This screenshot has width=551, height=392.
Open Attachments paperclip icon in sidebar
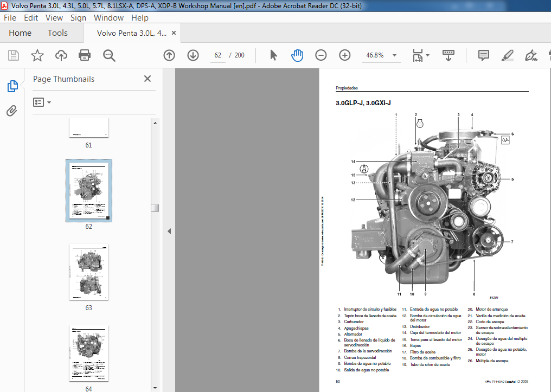coord(11,111)
